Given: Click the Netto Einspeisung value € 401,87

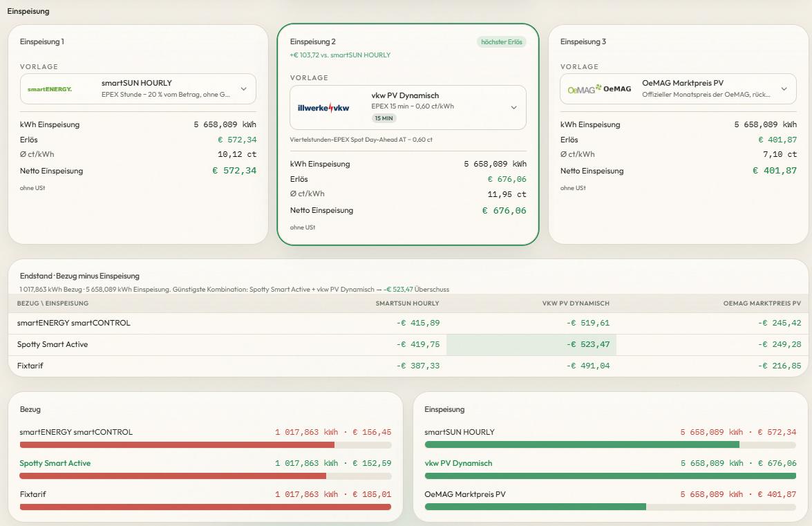Looking at the screenshot, I should point(775,170).
